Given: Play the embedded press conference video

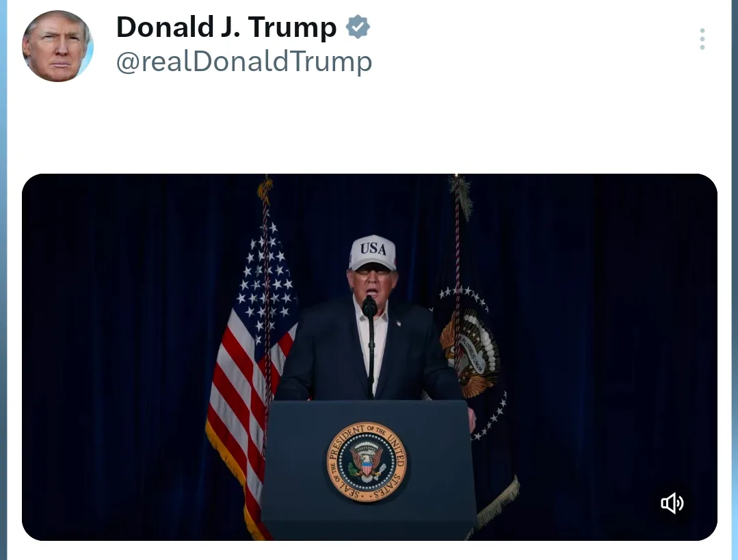Looking at the screenshot, I should (x=369, y=357).
